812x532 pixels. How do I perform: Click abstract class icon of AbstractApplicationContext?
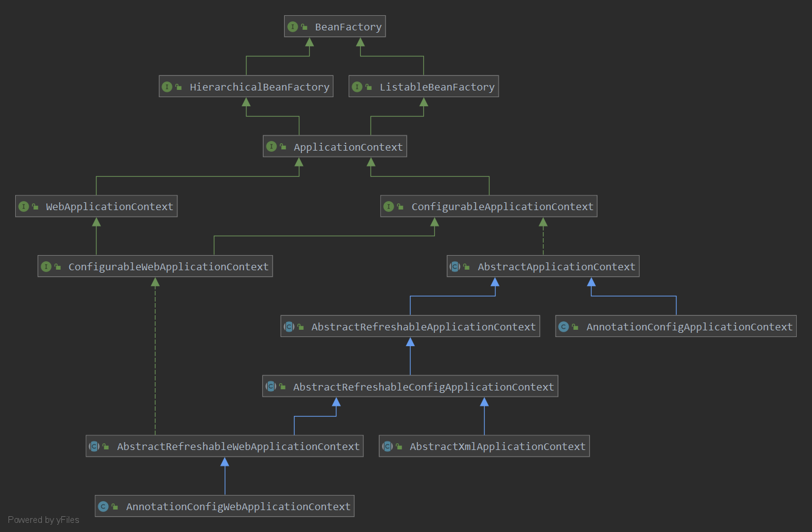(x=455, y=267)
